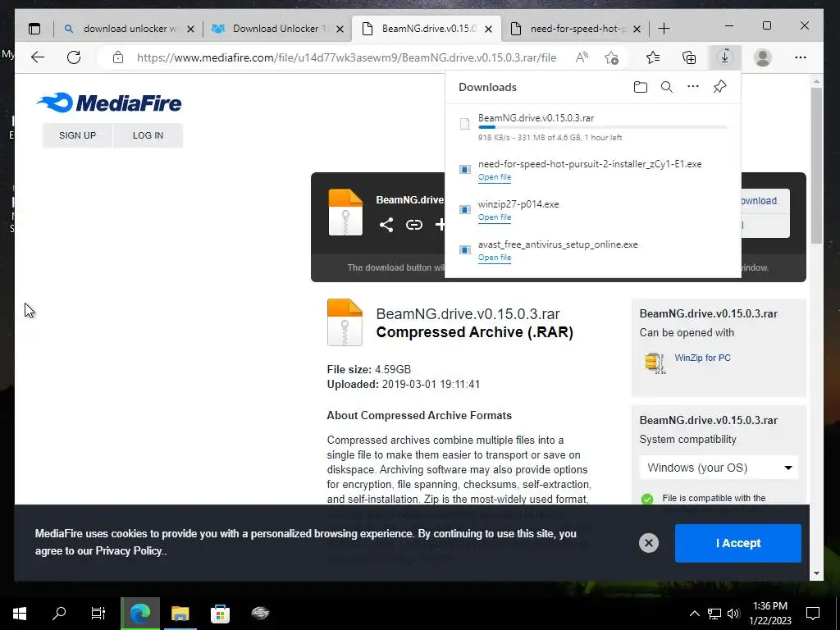Copy the file link icon
The height and width of the screenshot is (630, 840).
pos(413,225)
